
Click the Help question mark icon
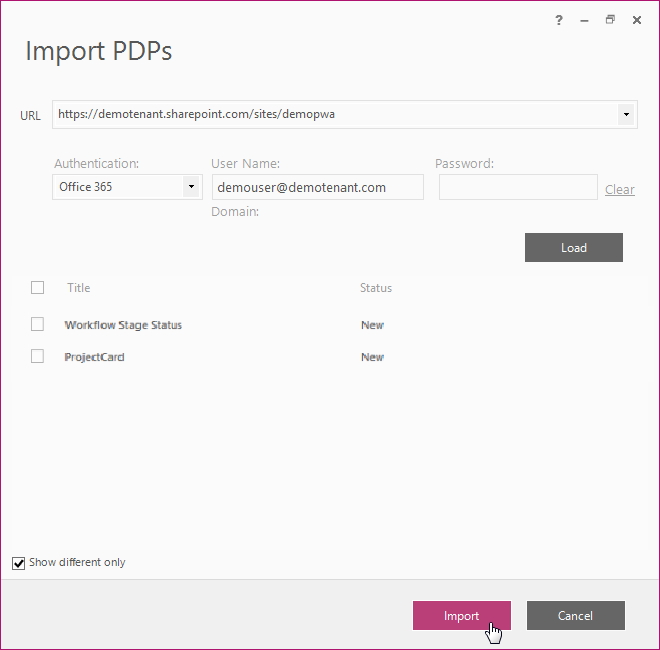click(559, 20)
